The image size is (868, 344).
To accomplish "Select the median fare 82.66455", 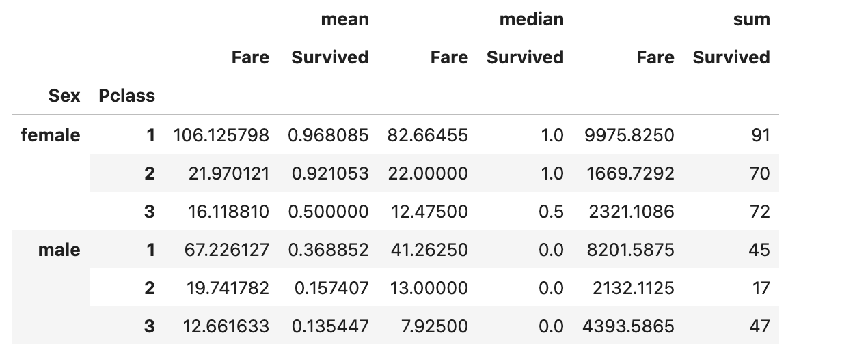I will [427, 135].
